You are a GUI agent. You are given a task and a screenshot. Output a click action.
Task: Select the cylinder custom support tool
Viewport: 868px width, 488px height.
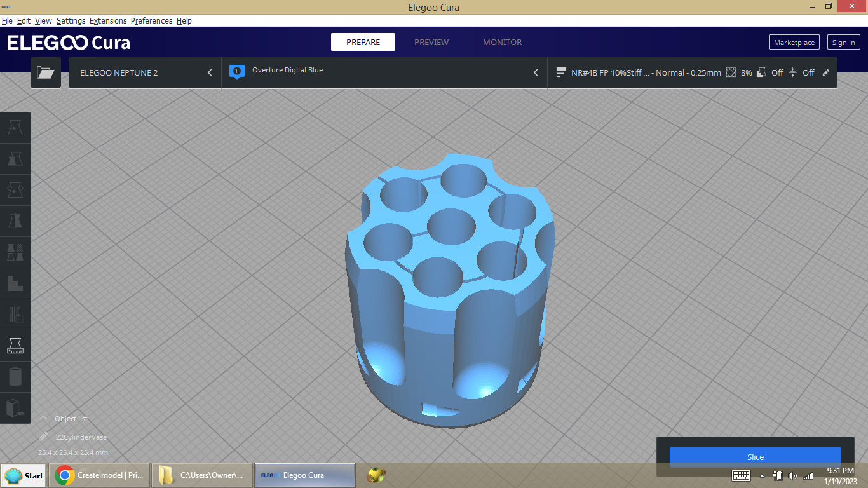click(15, 377)
